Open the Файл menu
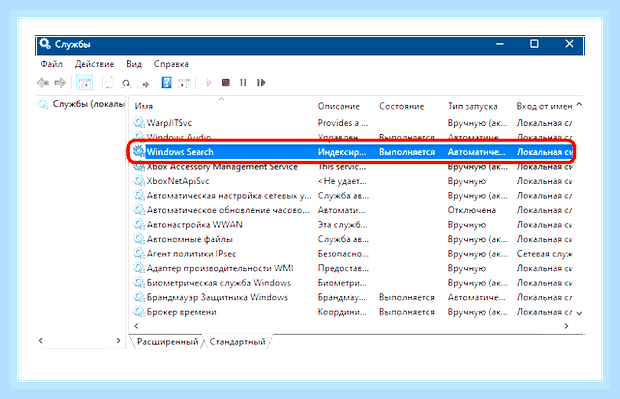The height and width of the screenshot is (399, 620). 51,64
